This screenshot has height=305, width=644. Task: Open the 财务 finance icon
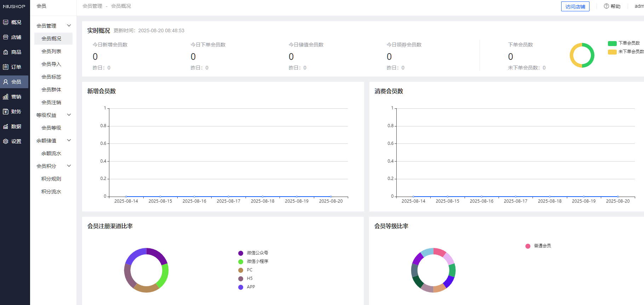6,112
